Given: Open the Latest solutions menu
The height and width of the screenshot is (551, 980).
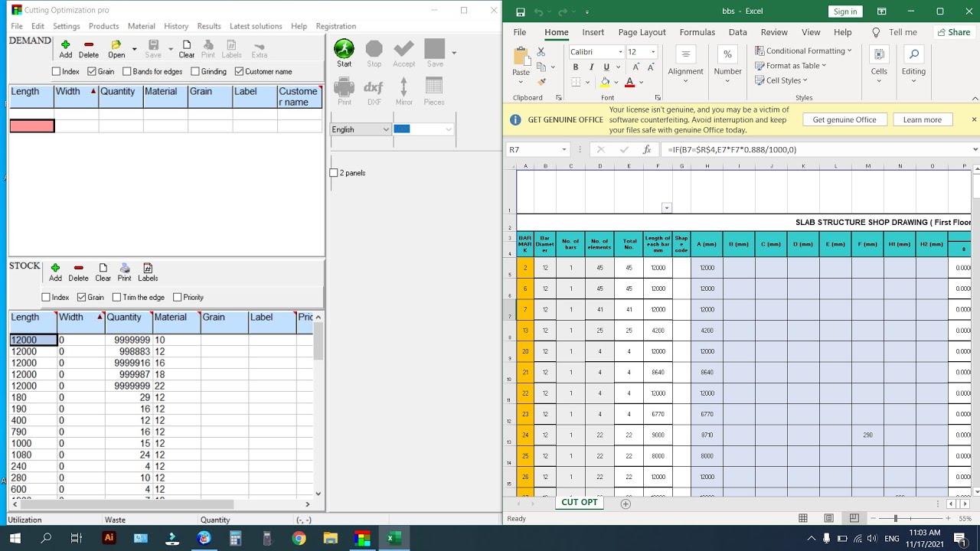Looking at the screenshot, I should pyautogui.click(x=256, y=26).
